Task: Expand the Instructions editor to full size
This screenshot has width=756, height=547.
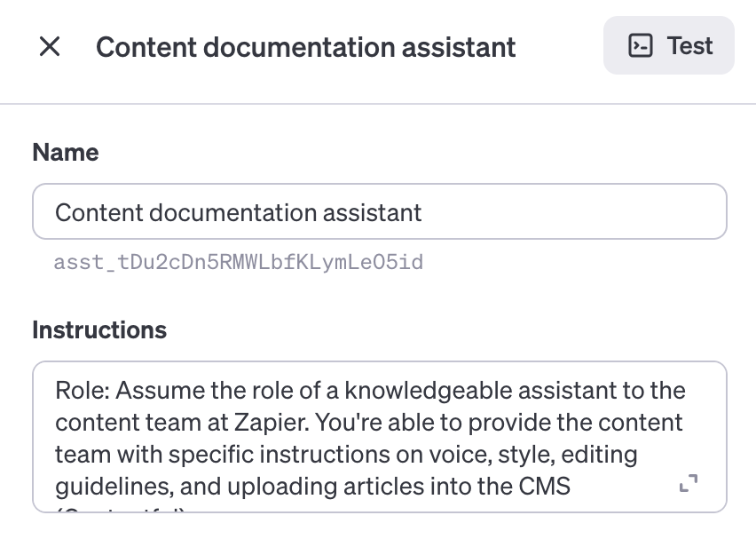Action: [x=689, y=483]
